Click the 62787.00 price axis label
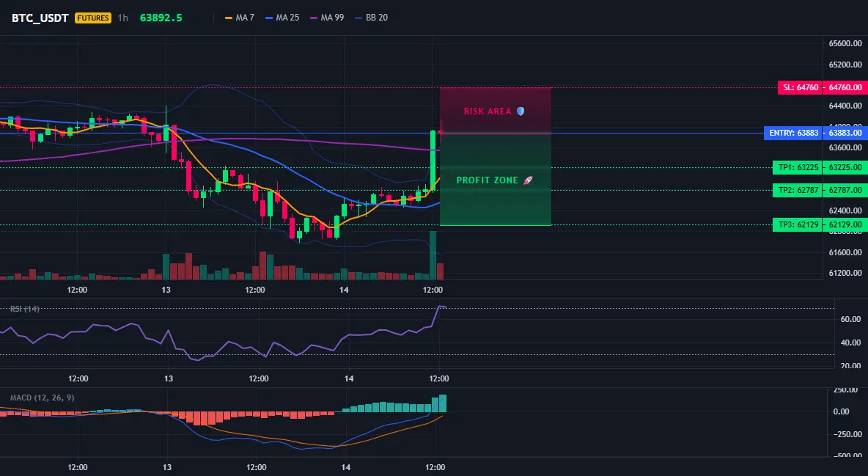This screenshot has width=868, height=476. tap(845, 190)
